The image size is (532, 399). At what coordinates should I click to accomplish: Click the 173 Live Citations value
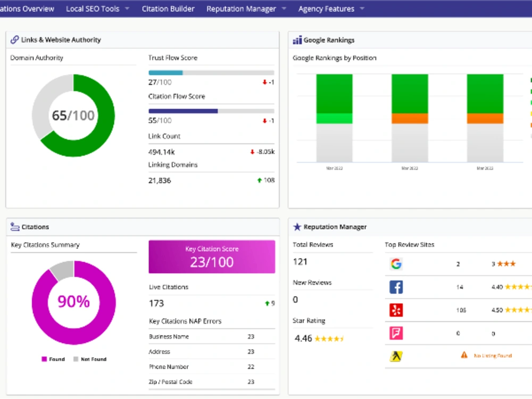tap(156, 303)
